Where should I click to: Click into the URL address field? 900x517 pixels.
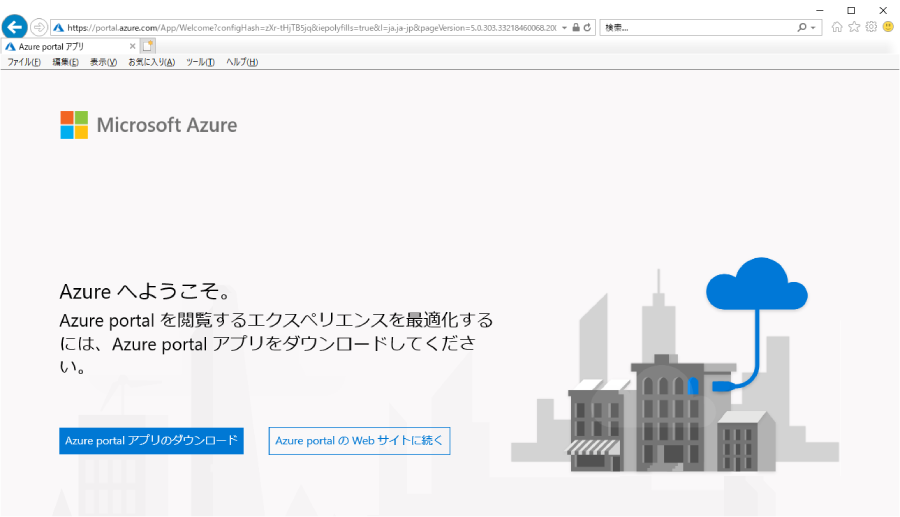311,28
